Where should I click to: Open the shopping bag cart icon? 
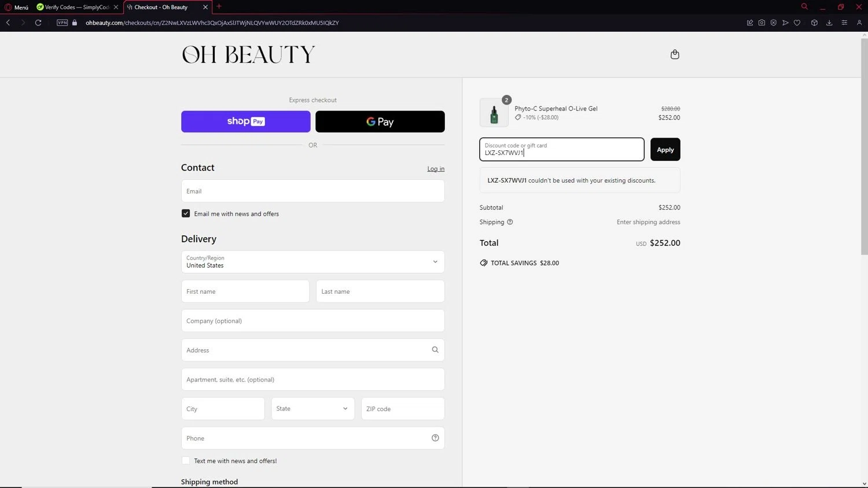click(675, 54)
